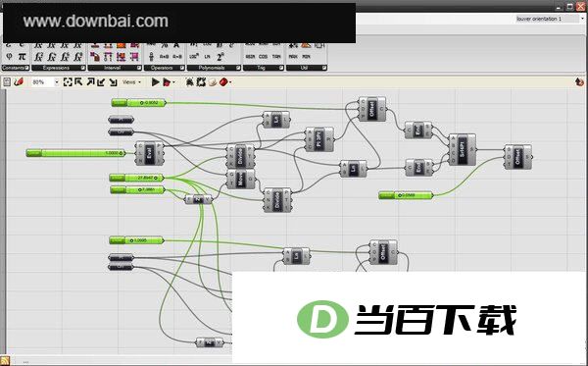Select the MIN utility component

[307, 57]
